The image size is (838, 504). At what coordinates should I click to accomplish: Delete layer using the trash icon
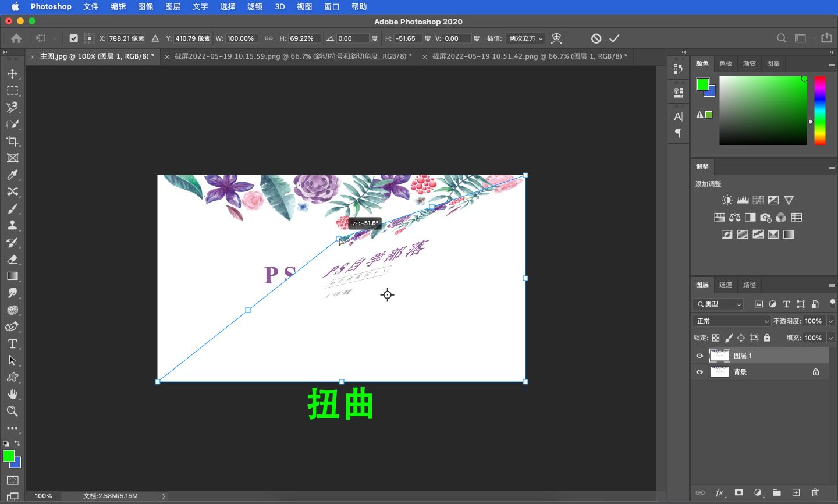click(815, 492)
